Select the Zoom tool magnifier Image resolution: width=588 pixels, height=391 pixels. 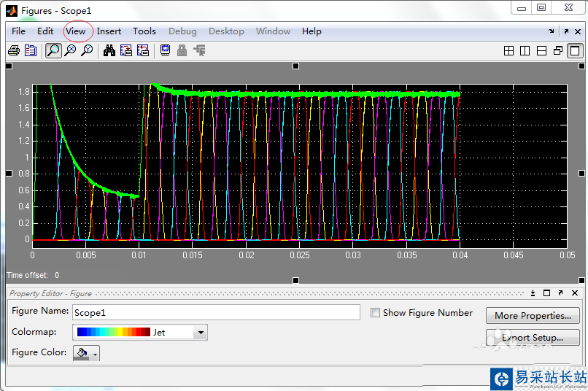coord(53,50)
